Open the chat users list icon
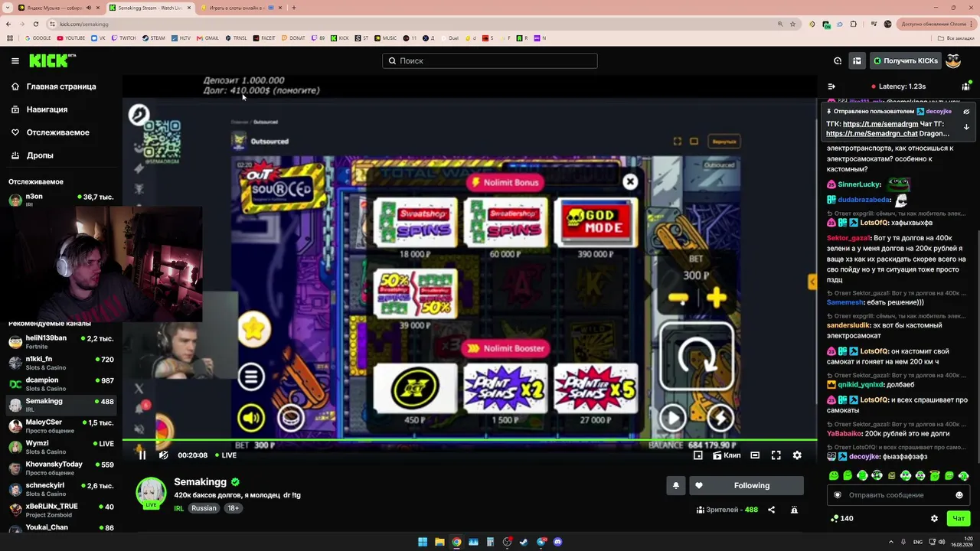Screen dimensions: 980x551 coord(966,86)
